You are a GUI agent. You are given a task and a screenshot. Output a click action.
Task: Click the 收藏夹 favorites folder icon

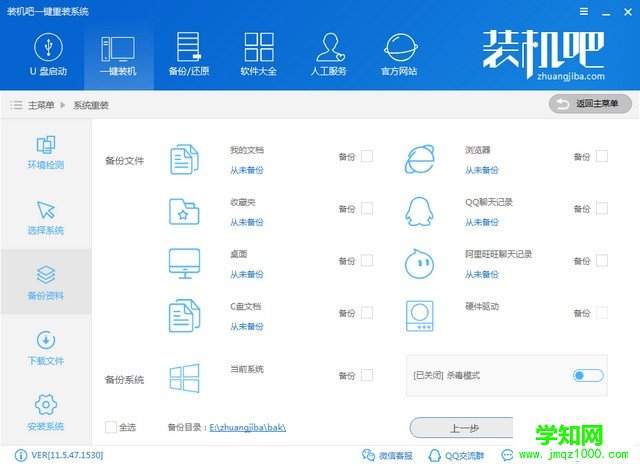pyautogui.click(x=184, y=212)
